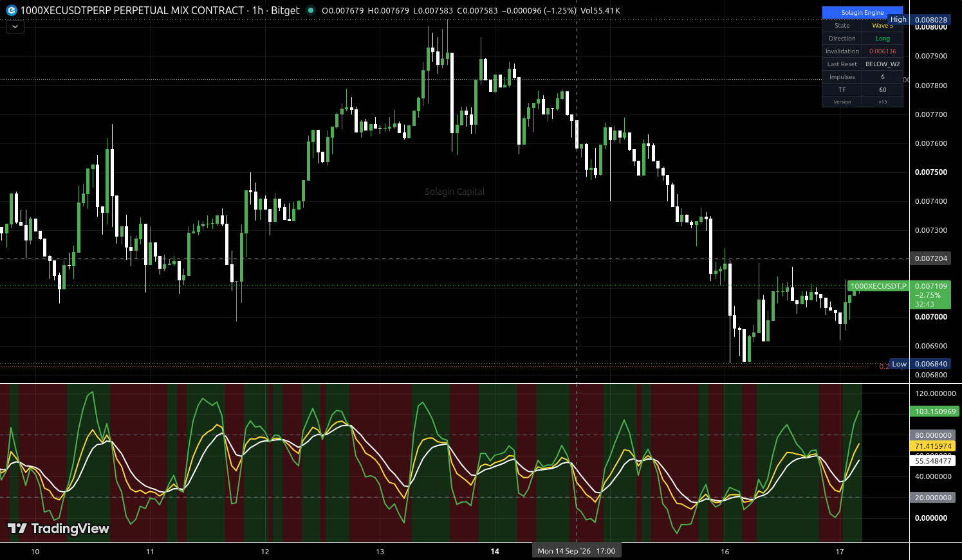The width and height of the screenshot is (962, 560).
Task: Click the Direction value Long in table
Action: pos(883,39)
